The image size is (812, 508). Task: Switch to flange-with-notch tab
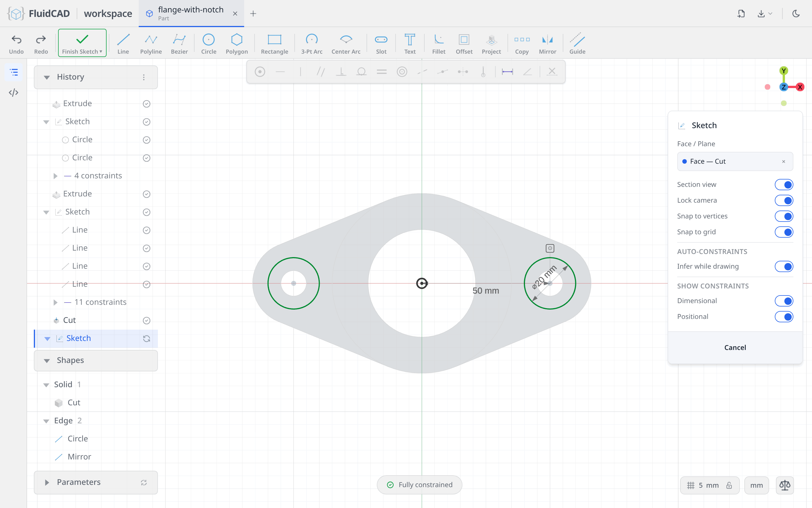[191, 14]
